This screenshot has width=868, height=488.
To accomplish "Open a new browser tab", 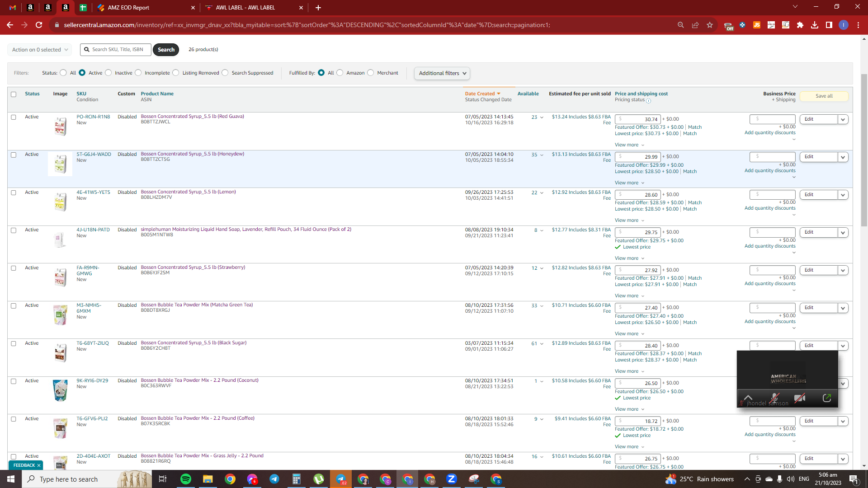I will [x=318, y=8].
